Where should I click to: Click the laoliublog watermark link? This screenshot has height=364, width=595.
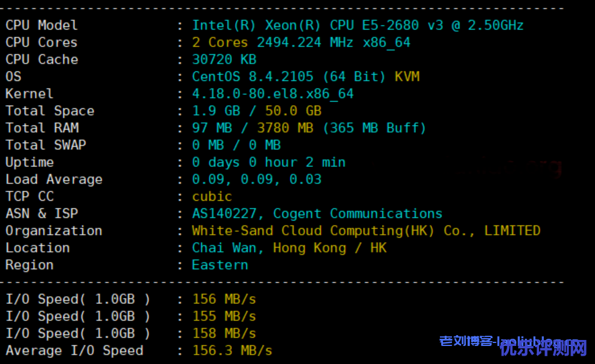511,342
